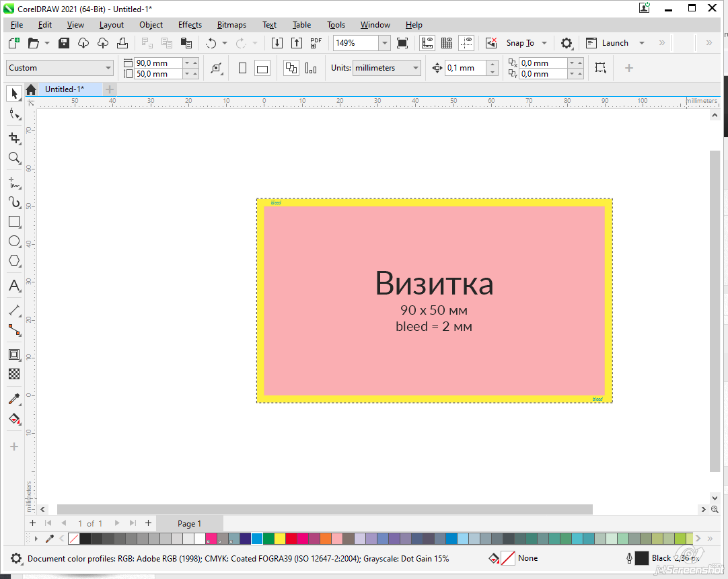
Task: Select the Zoom tool in toolbox
Action: pyautogui.click(x=14, y=158)
